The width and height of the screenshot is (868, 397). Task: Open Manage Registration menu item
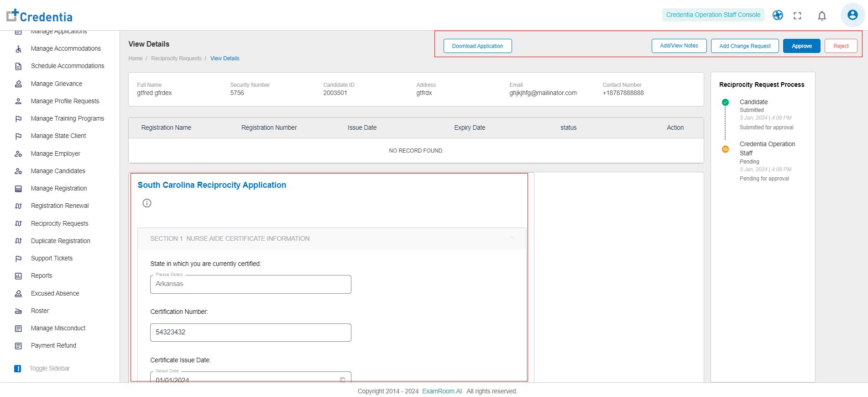coord(59,189)
